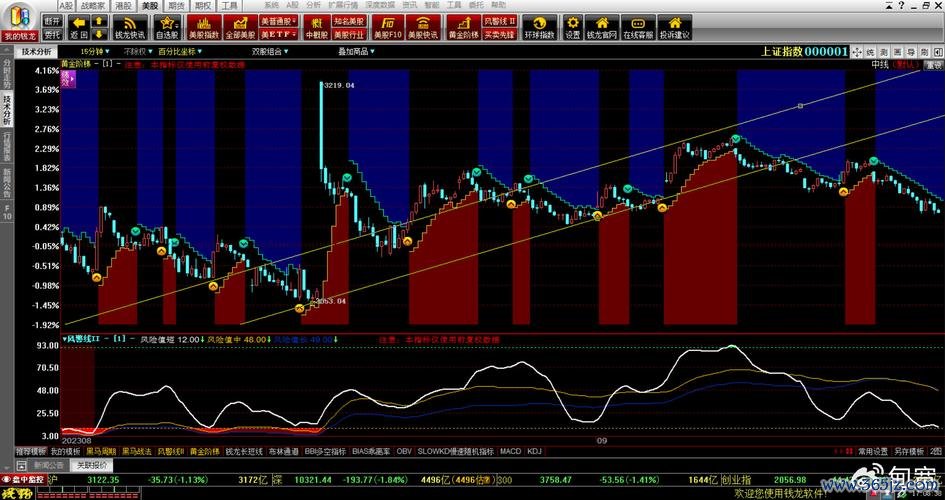The height and width of the screenshot is (500, 945).
Task: Expand the 叠加商品 overlay dropdown
Action: point(356,52)
